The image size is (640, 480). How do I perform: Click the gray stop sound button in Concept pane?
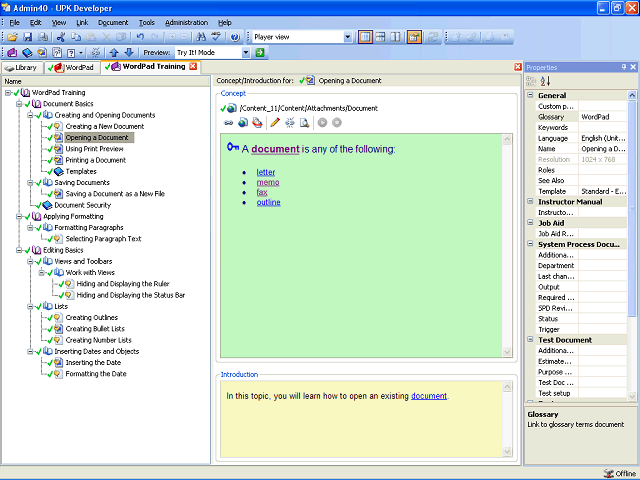pyautogui.click(x=337, y=122)
